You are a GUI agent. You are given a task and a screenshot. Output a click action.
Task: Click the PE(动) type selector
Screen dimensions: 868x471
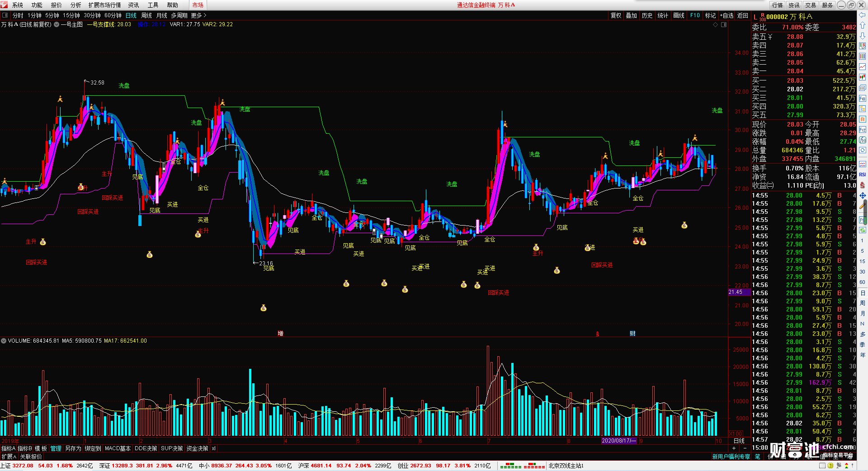coord(815,185)
